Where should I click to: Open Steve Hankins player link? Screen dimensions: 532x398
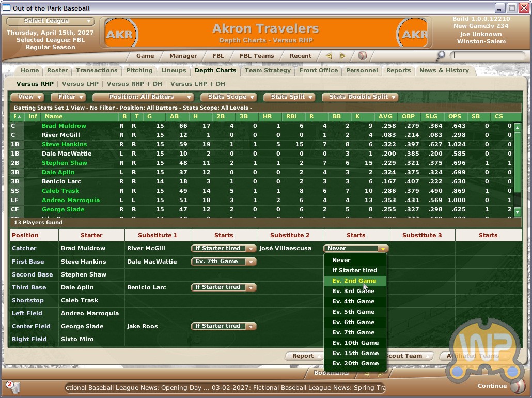(64, 144)
